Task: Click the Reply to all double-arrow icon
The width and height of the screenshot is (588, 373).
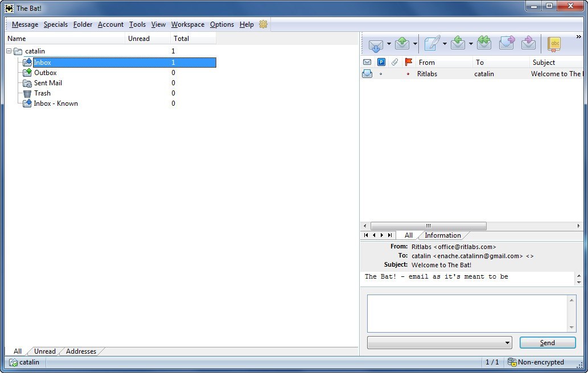Action: [484, 44]
